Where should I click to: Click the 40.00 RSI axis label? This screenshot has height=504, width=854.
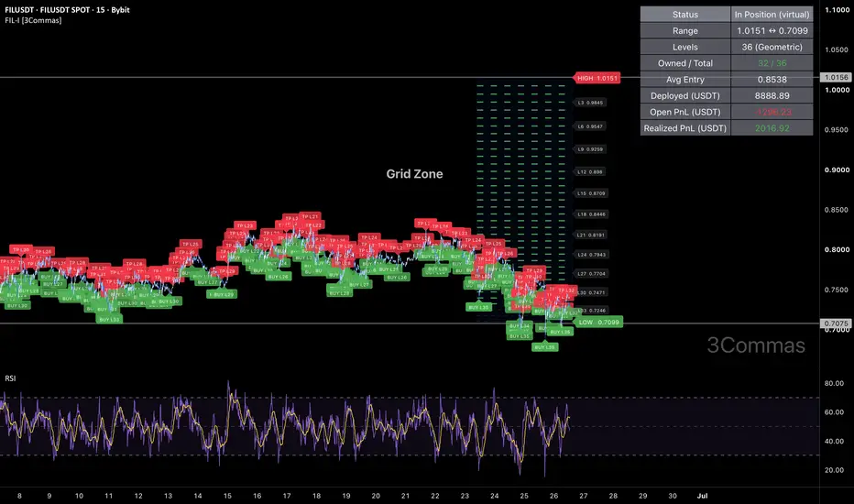pos(834,442)
